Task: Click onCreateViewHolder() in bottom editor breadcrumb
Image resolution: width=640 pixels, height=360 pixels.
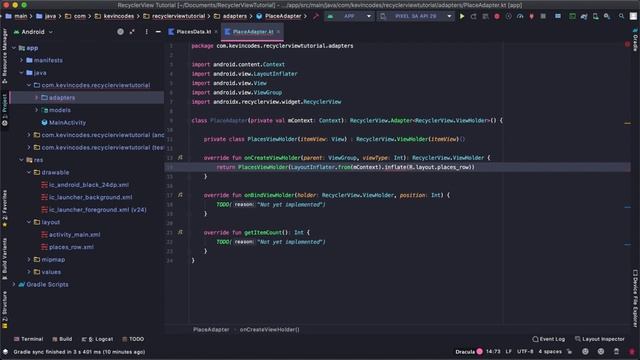Action: click(269, 329)
